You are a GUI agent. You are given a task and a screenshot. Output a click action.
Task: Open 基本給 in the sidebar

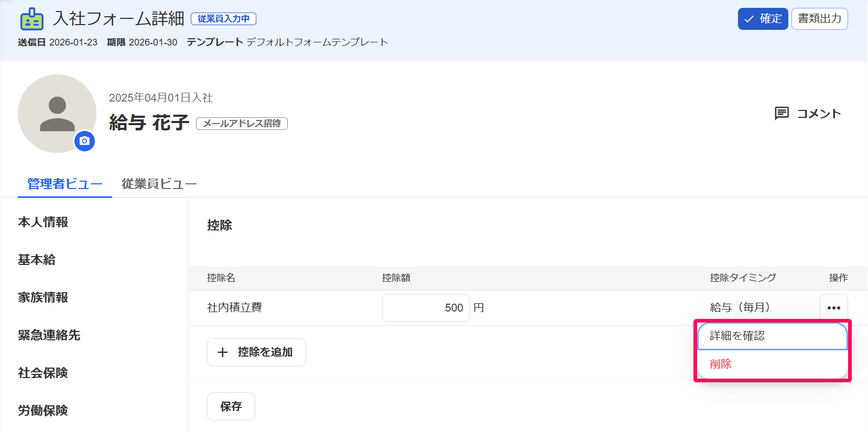coord(37,260)
